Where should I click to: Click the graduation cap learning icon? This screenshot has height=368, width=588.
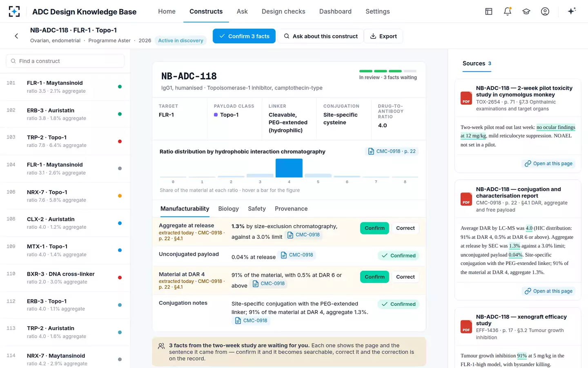pyautogui.click(x=526, y=11)
